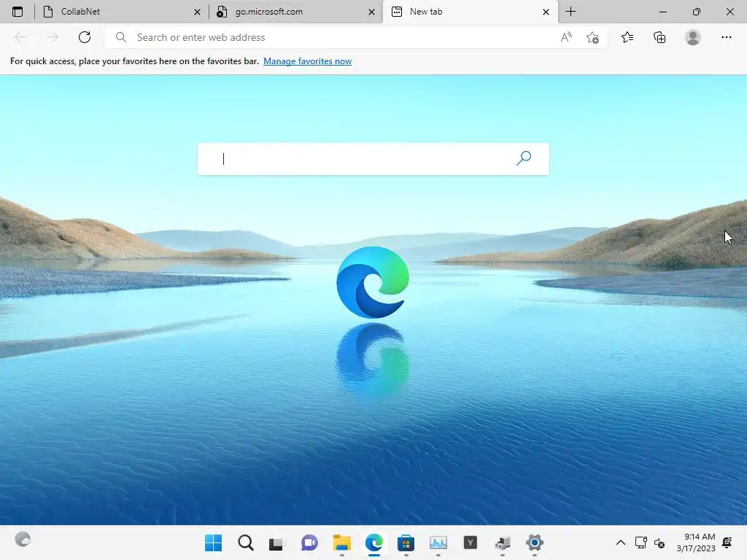Screen dimensions: 747x560
Task: Open the Favorites list icon
Action: click(x=627, y=37)
